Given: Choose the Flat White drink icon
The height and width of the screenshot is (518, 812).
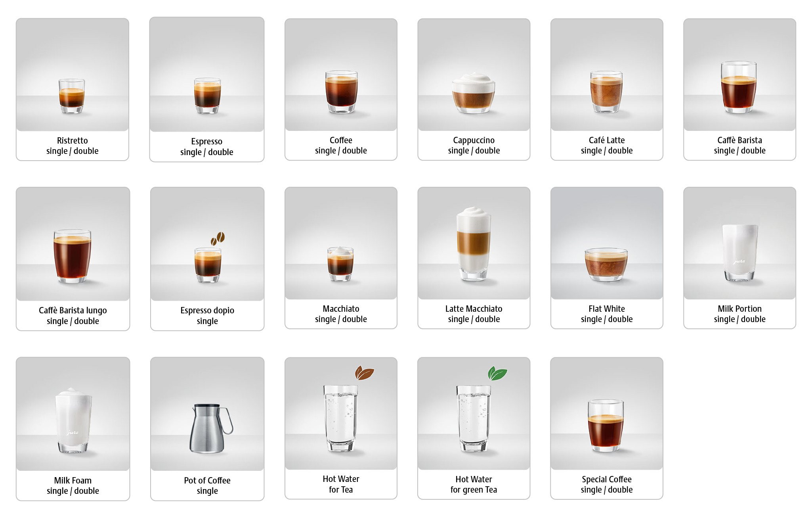Looking at the screenshot, I should (606, 264).
